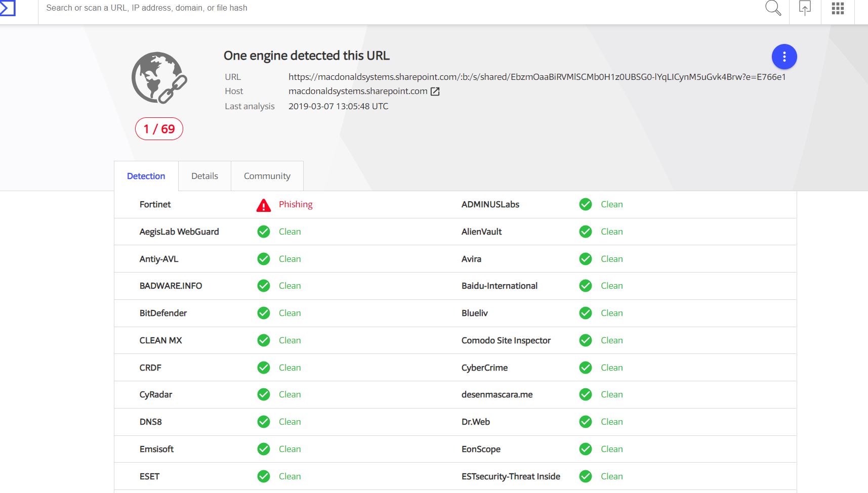868x493 pixels.
Task: Focus the URL search input field
Action: coord(400,8)
